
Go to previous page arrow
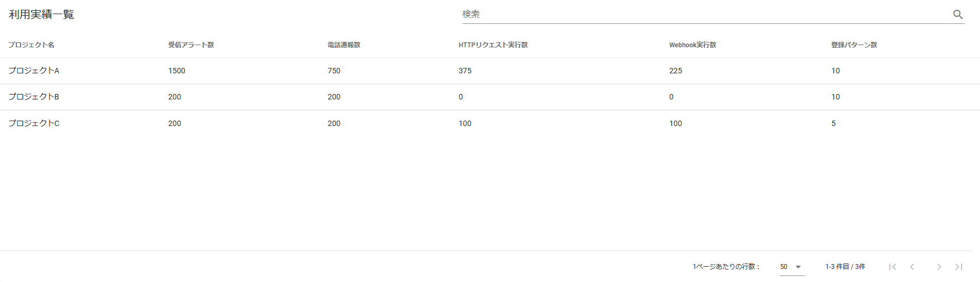(x=912, y=267)
